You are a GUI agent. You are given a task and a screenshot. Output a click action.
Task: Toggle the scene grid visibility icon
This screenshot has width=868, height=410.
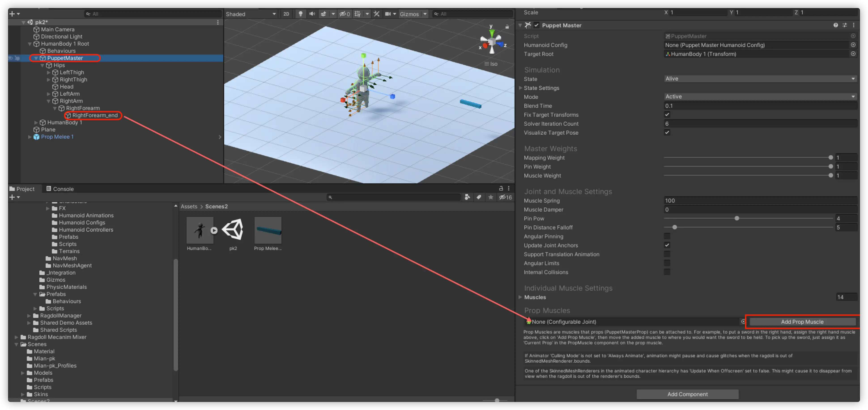click(357, 14)
